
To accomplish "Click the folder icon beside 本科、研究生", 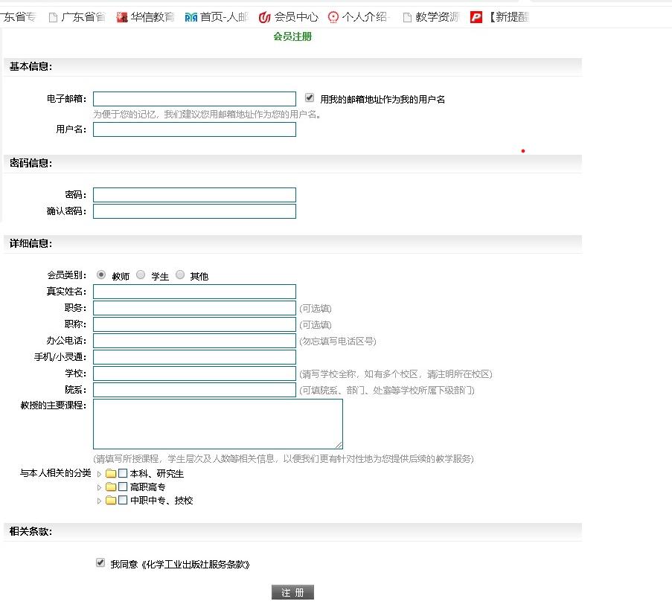I will [x=110, y=472].
